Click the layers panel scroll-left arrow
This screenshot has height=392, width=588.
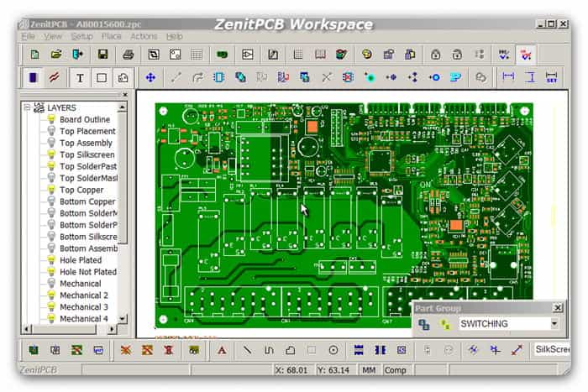pos(27,329)
